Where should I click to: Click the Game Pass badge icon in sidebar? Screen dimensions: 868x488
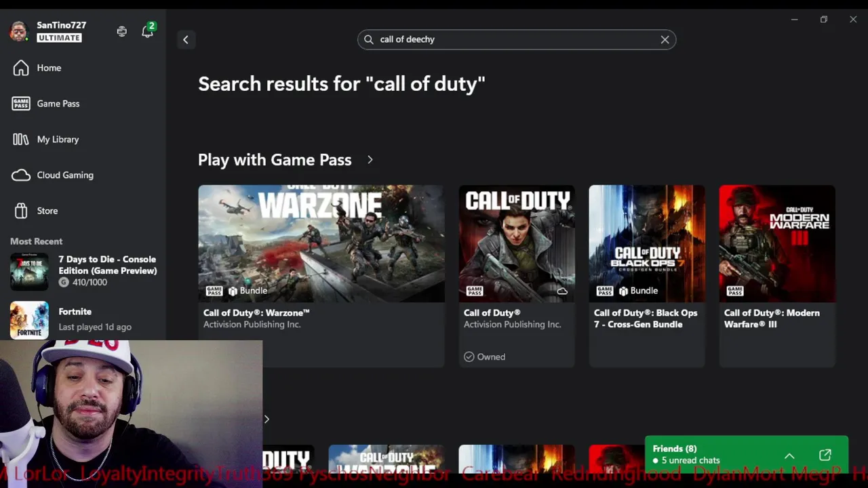21,104
